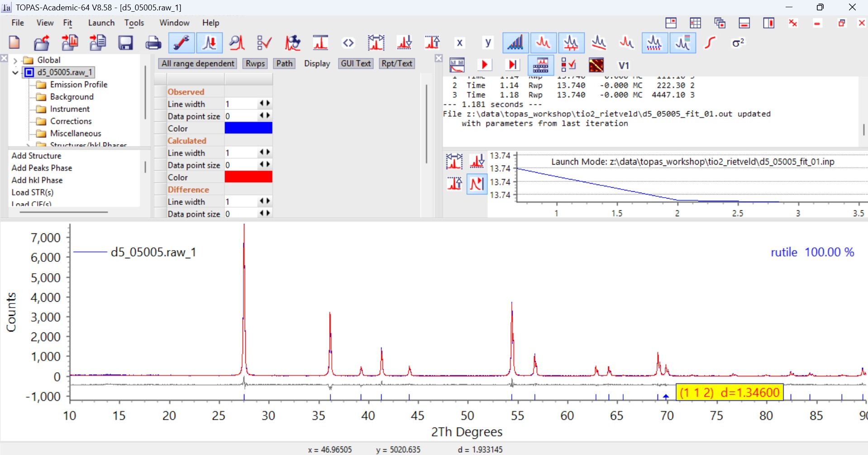Click Add Peaks Phase option
This screenshot has height=455, width=868.
click(x=42, y=168)
